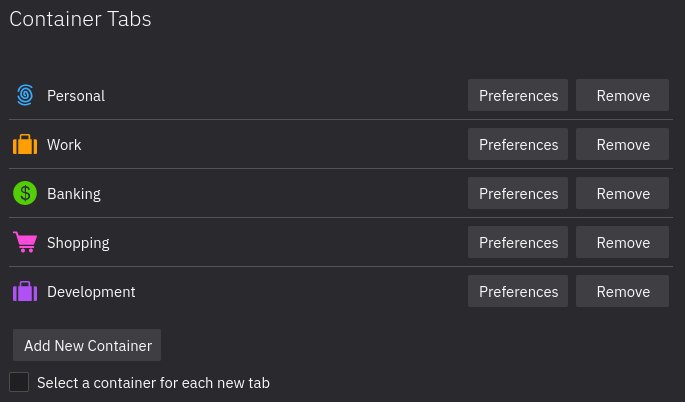Remove the Work container

point(623,144)
